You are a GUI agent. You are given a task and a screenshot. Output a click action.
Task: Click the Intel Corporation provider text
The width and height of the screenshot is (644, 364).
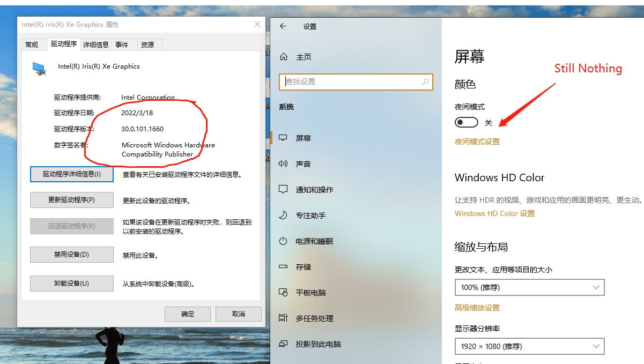148,98
